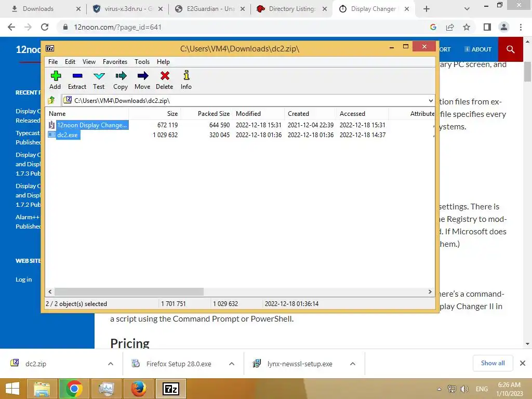Screen dimensions: 532x399
Task: Open Firefox Setup 28.0.exe download chevron
Action: [232, 364]
